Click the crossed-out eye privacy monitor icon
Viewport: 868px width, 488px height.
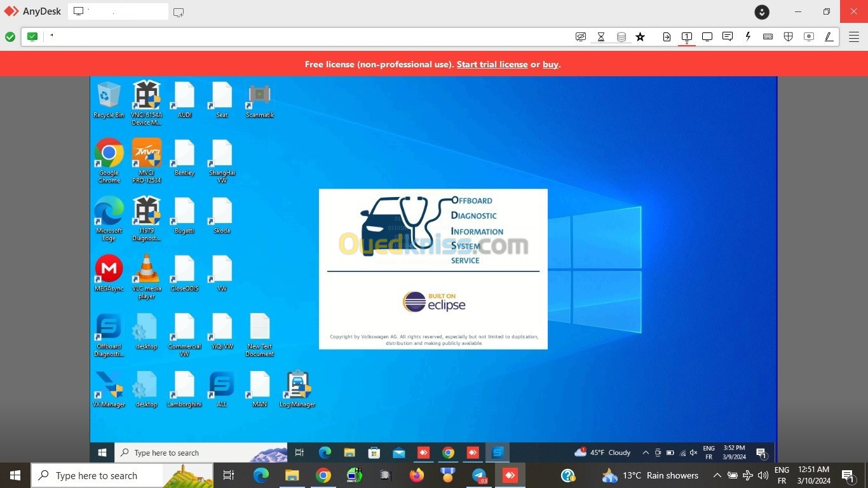click(x=581, y=37)
